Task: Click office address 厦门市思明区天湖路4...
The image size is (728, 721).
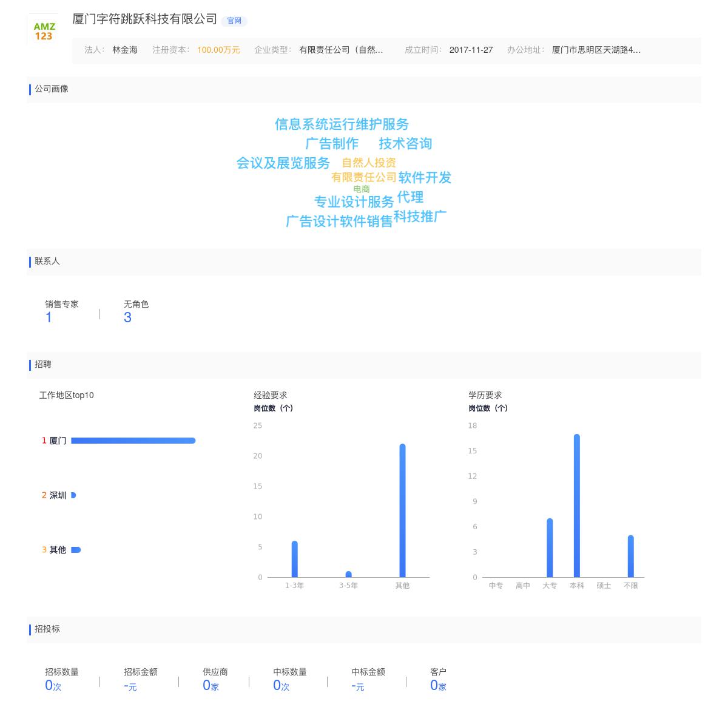Action: point(596,50)
